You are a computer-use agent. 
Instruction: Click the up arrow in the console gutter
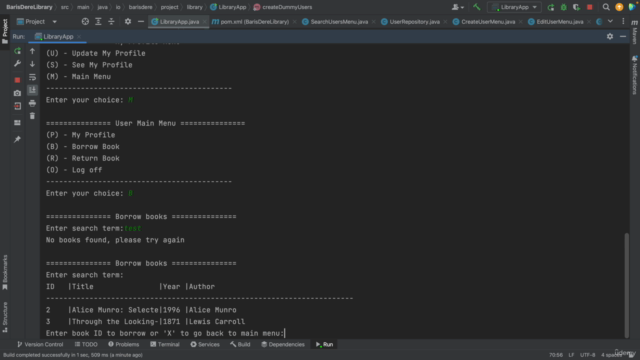32,51
